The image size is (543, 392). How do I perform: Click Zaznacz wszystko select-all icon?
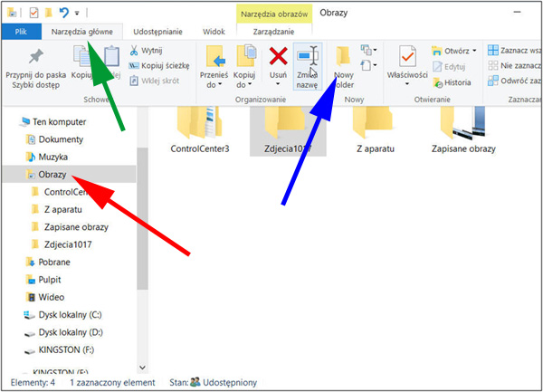coord(493,51)
